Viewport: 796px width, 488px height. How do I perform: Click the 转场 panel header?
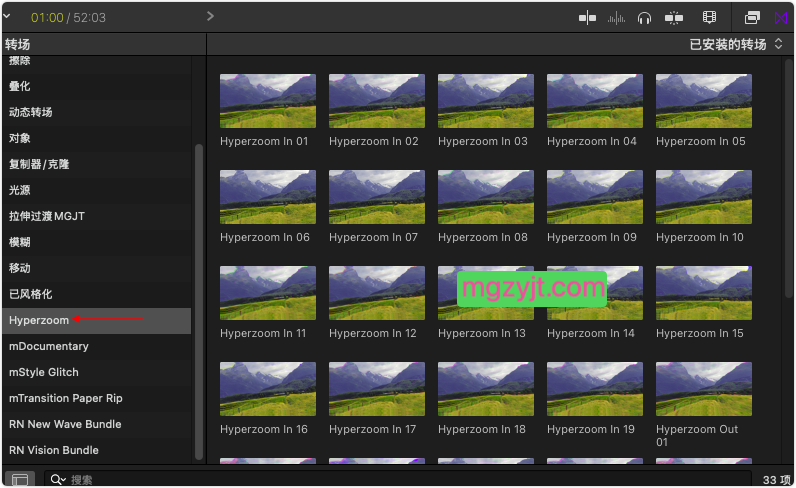[17, 45]
